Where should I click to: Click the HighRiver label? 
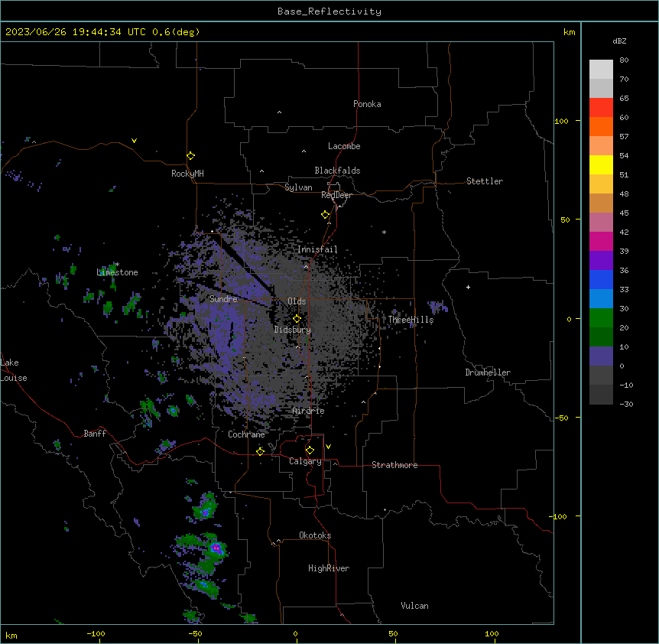pyautogui.click(x=329, y=568)
